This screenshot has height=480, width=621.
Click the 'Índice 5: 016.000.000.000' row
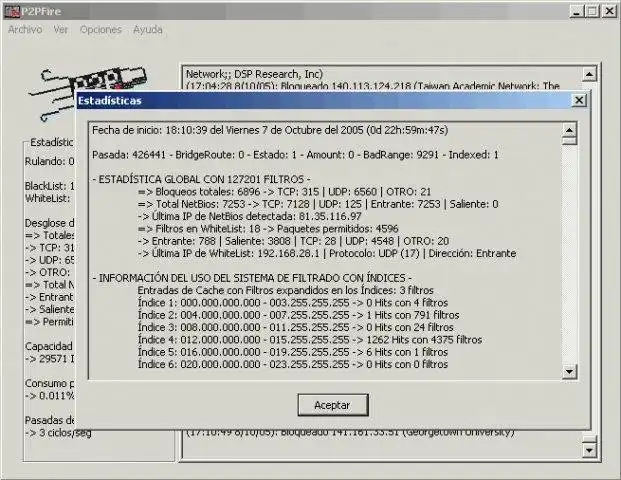(293, 352)
